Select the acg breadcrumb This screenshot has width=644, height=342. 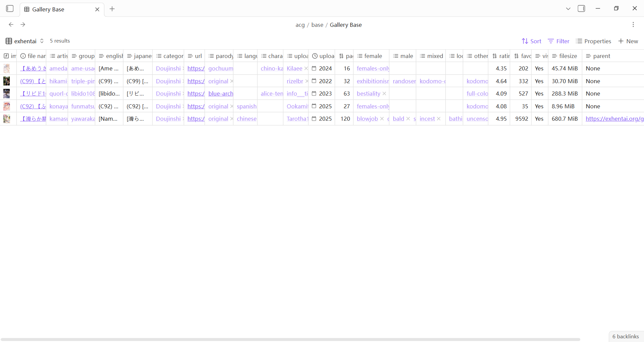coord(300,25)
